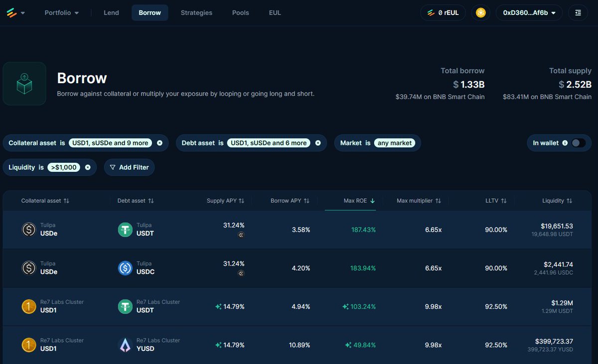Sort by Debt asset column
Image resolution: width=598 pixels, height=364 pixels.
pos(136,201)
